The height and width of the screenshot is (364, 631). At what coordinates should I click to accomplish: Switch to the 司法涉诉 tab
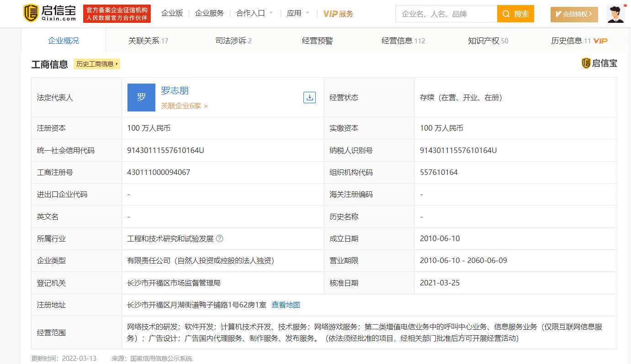point(233,41)
